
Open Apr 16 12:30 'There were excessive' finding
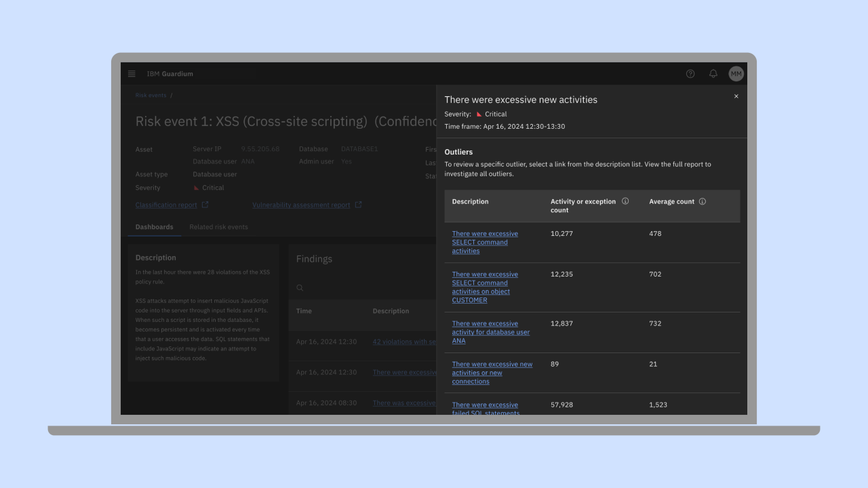404,372
